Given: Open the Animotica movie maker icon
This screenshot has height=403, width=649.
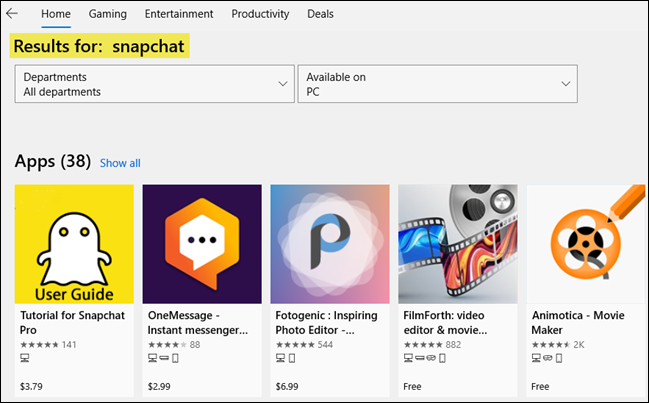Looking at the screenshot, I should click(585, 244).
